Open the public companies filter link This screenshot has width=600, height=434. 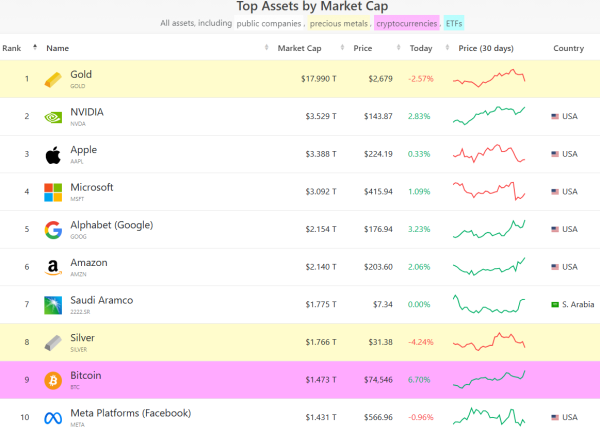point(269,23)
